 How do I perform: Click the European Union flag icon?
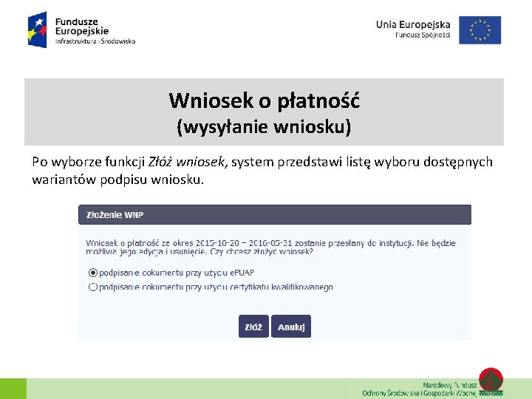coord(480,30)
